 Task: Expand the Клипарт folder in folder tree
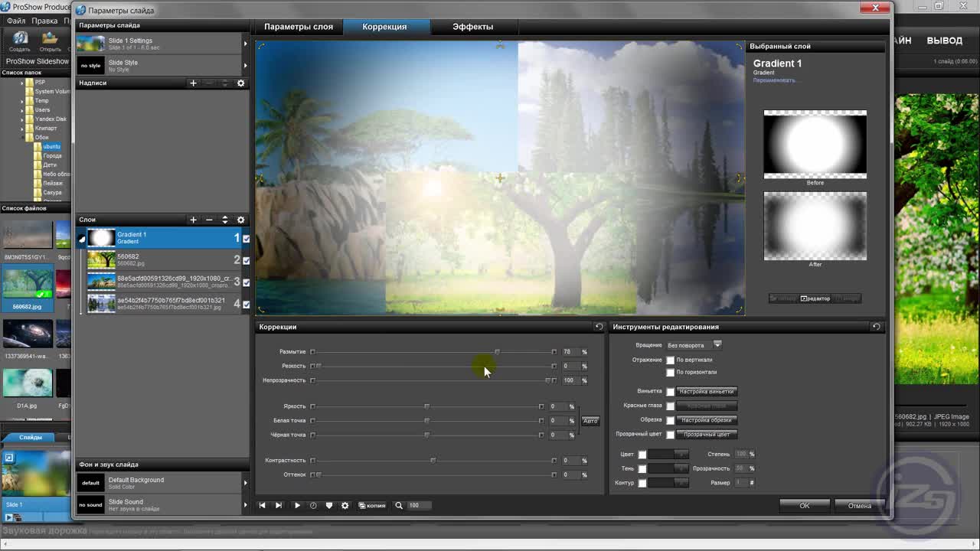22,129
